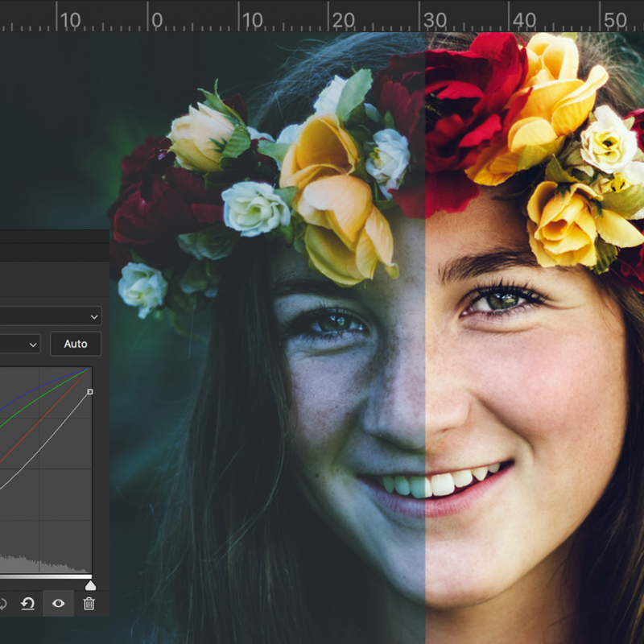Click the view previous state icon
Image resolution: width=644 pixels, height=644 pixels.
[x=4, y=603]
